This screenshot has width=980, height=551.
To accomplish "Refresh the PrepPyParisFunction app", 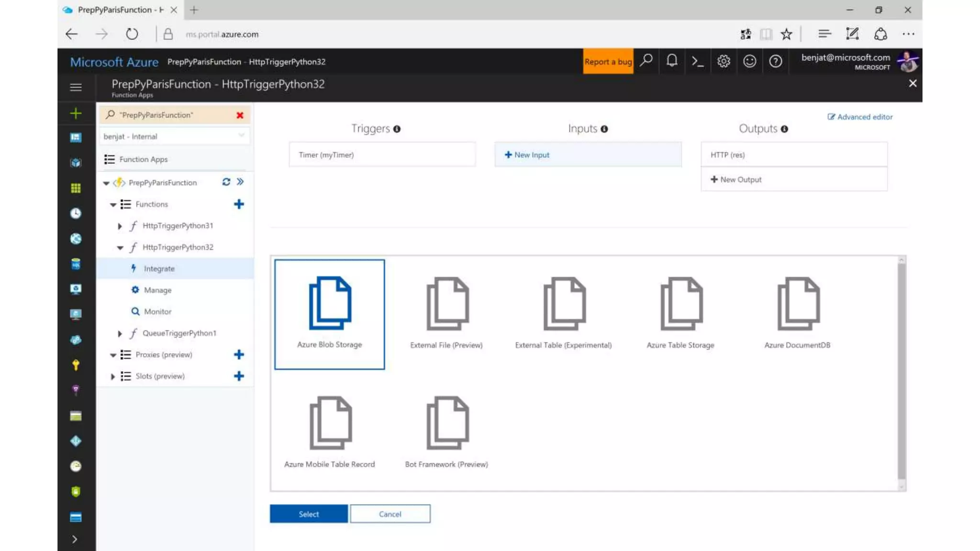I will pyautogui.click(x=226, y=182).
